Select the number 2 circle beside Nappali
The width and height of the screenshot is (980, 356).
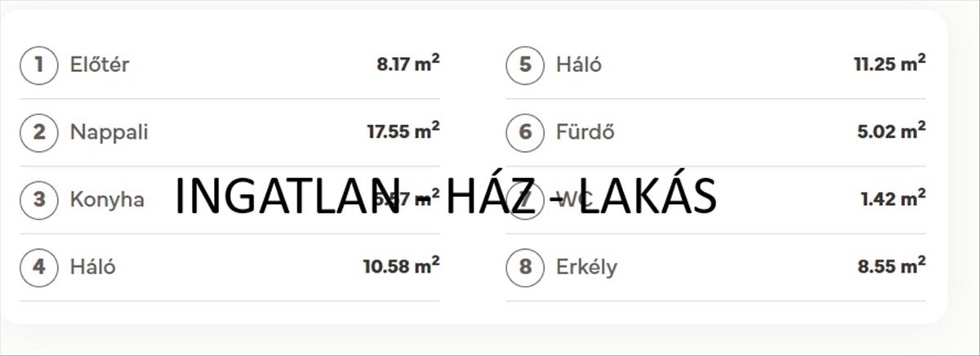39,132
